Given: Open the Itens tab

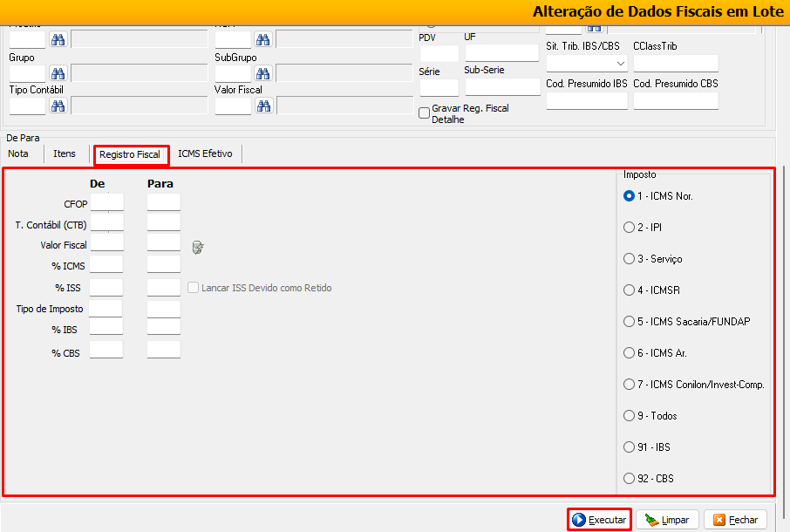Looking at the screenshot, I should pos(65,153).
